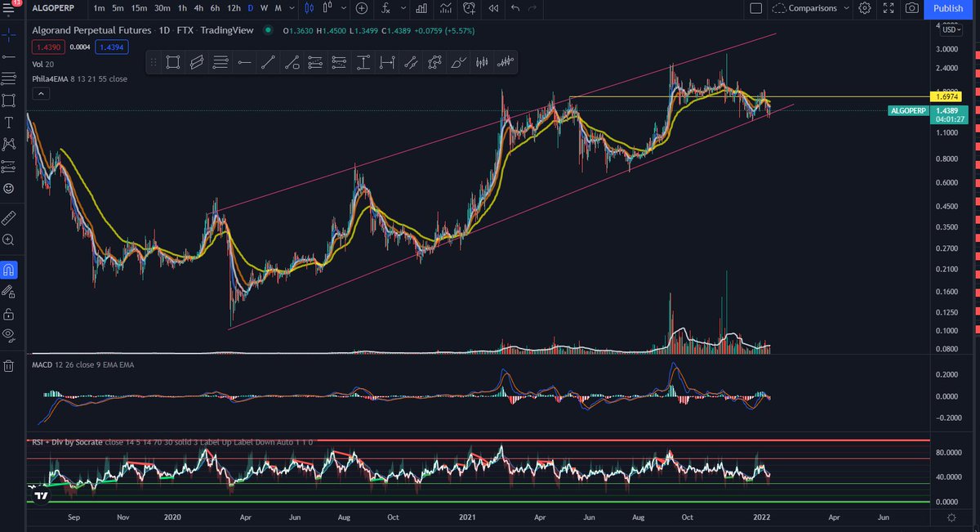The width and height of the screenshot is (980, 532).
Task: Open the financials bar chart icon
Action: pyautogui.click(x=421, y=8)
